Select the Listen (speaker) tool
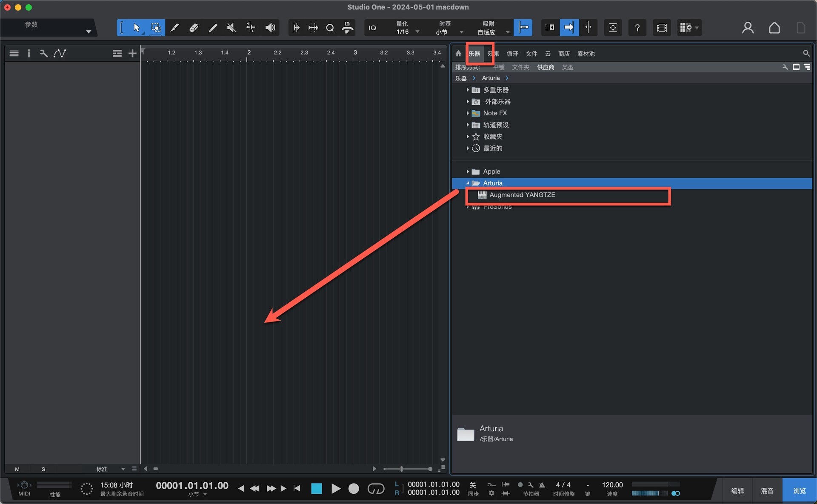Viewport: 817px width, 504px height. pos(270,28)
